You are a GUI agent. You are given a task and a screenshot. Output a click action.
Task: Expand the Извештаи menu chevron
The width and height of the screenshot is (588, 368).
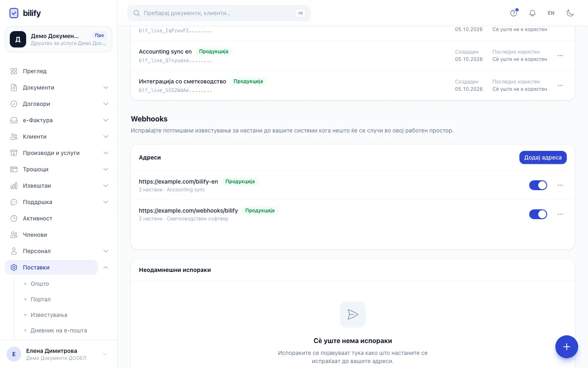pos(106,186)
